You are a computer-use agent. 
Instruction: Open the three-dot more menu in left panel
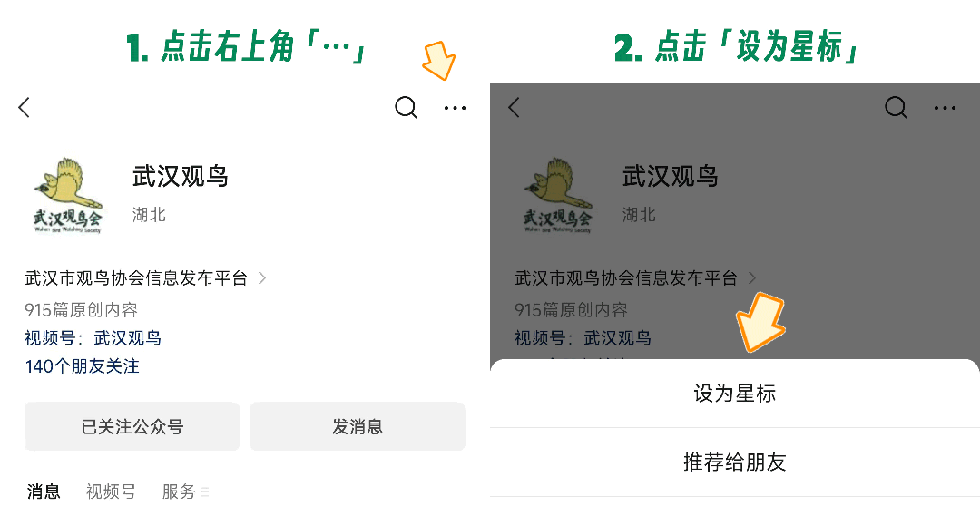pyautogui.click(x=455, y=108)
